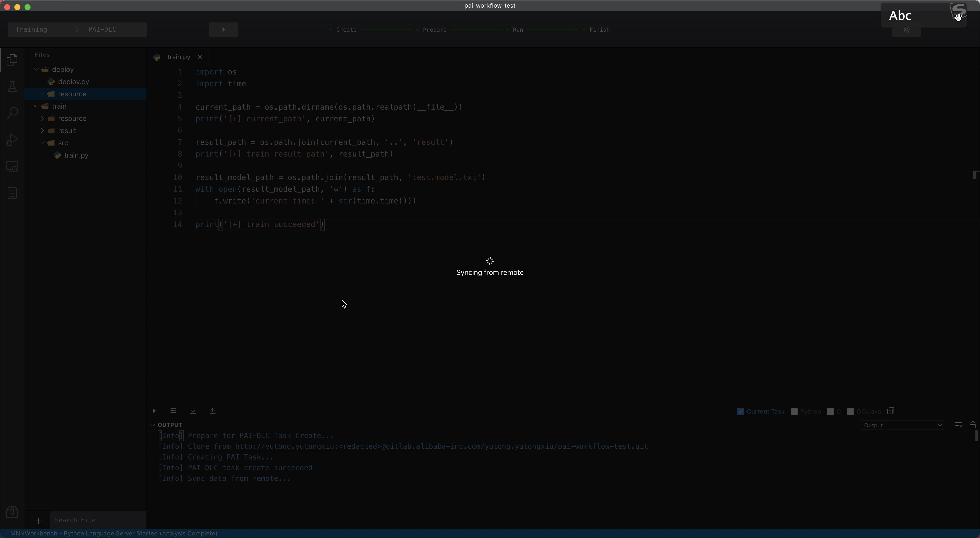This screenshot has width=980, height=538.
Task: Click the settings gear in top bar
Action: [906, 30]
